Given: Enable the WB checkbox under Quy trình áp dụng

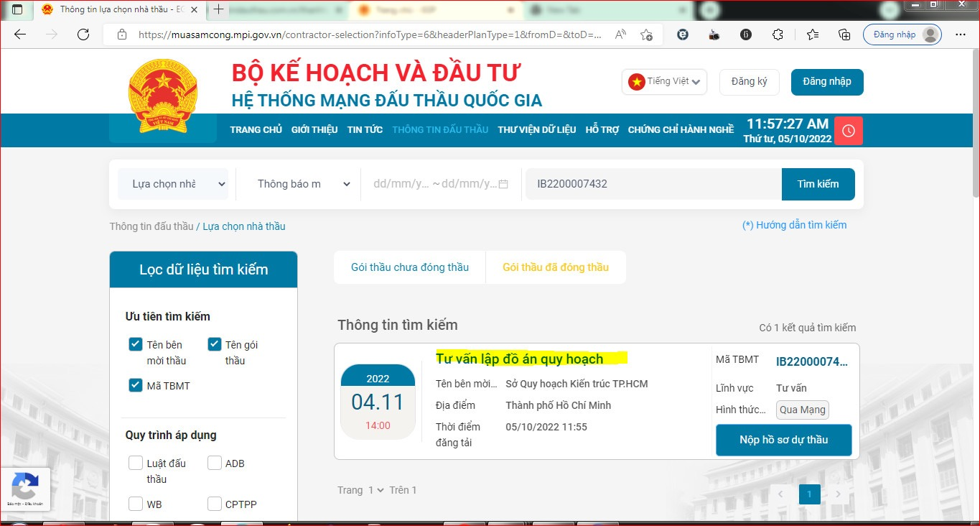Looking at the screenshot, I should coord(136,504).
